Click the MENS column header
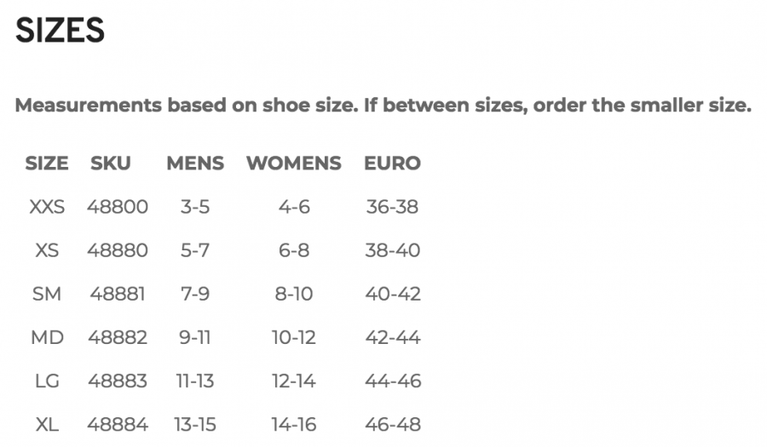 (195, 163)
